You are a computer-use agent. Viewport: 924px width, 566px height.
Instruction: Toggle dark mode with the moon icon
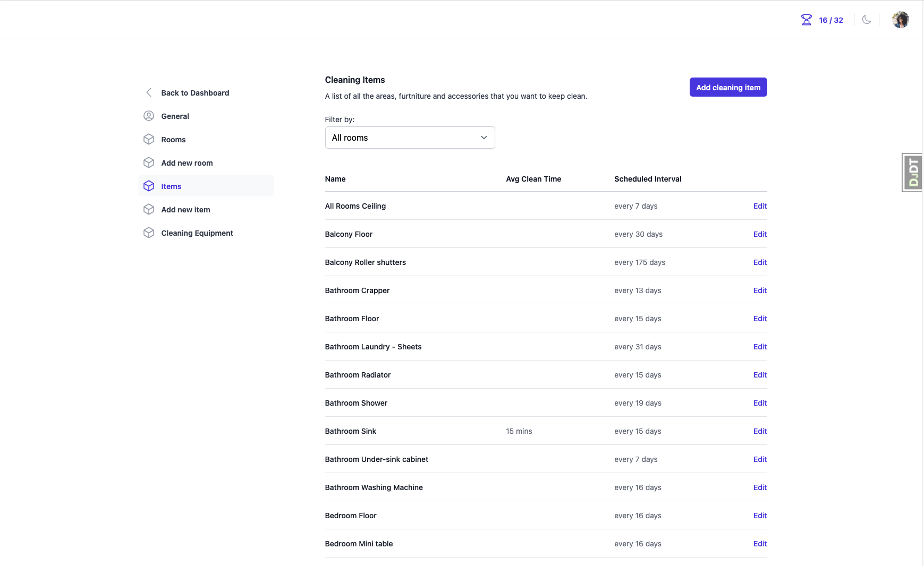867,20
